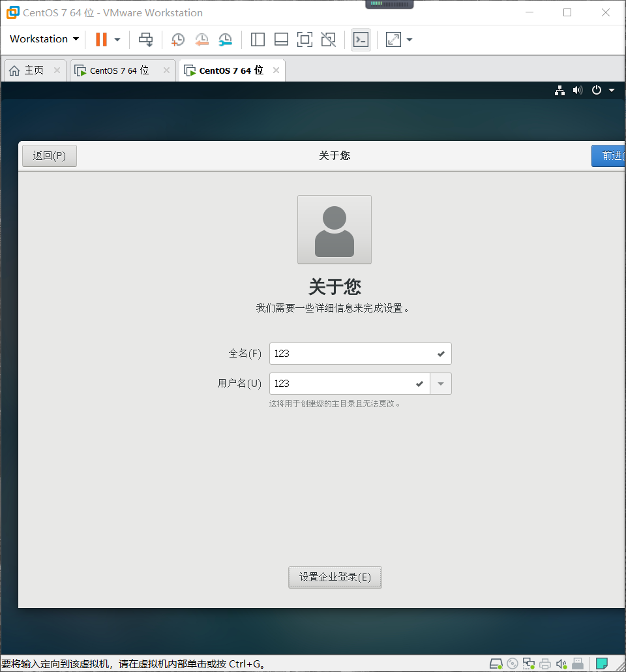Revert VM to previous snapshot
Image resolution: width=626 pixels, height=672 pixels.
[201, 39]
